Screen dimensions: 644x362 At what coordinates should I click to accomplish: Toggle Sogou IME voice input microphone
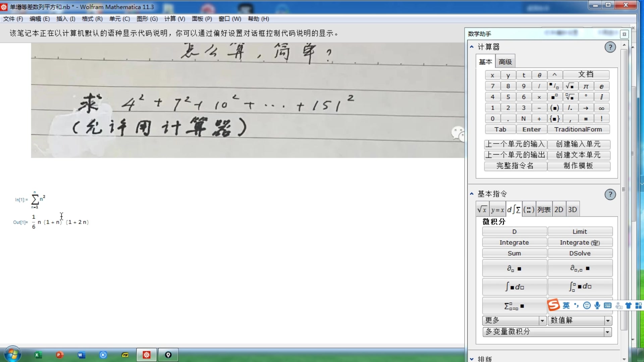(597, 305)
